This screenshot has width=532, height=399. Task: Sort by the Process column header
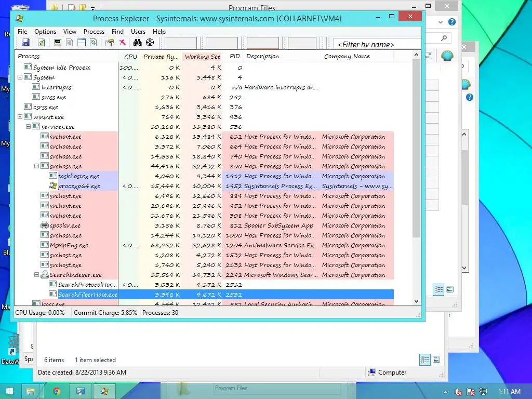(66, 56)
